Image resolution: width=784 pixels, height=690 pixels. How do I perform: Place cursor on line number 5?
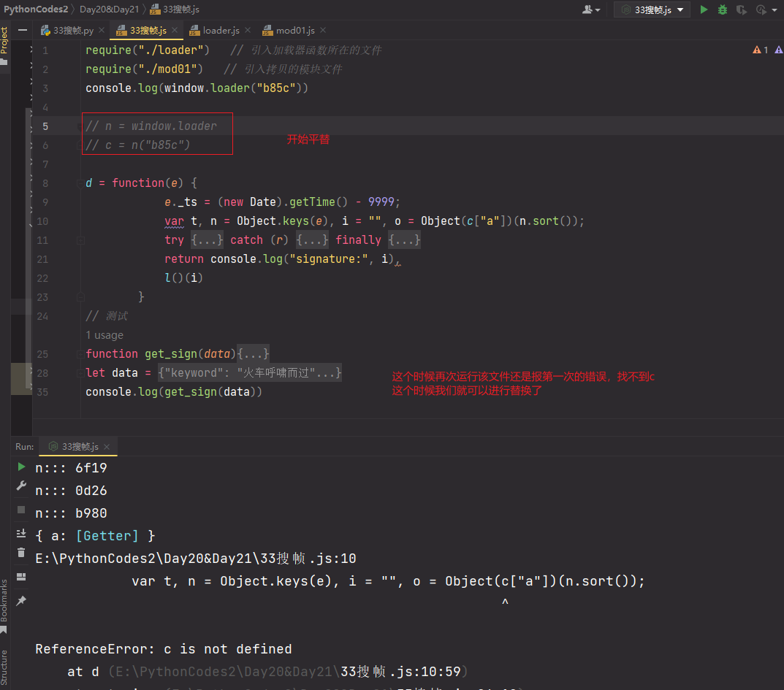45,126
